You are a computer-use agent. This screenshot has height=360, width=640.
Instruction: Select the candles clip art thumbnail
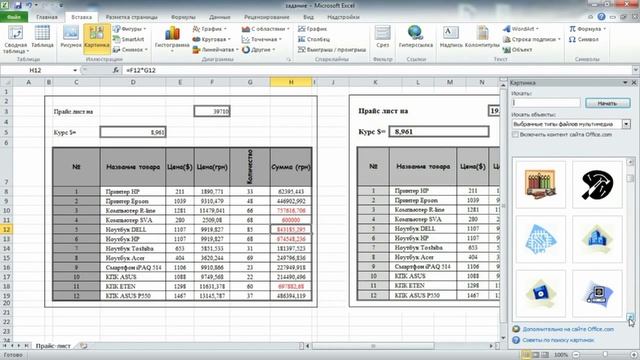pyautogui.click(x=540, y=184)
